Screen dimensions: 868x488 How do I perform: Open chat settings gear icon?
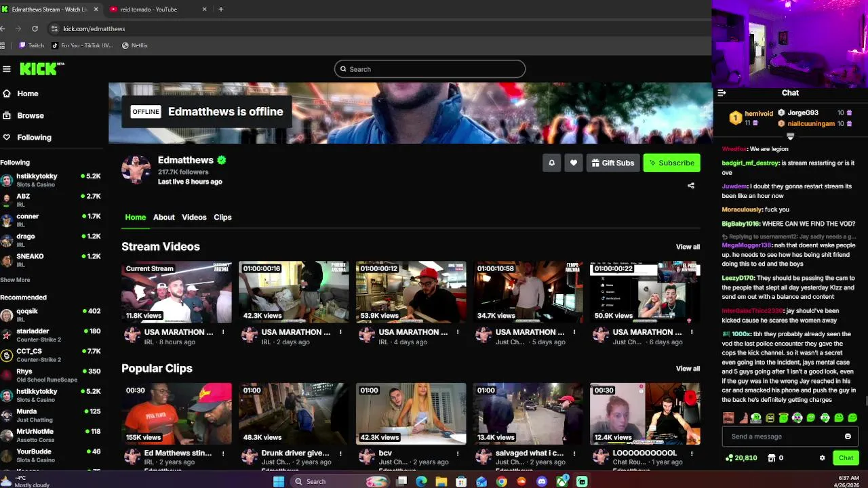(823, 458)
